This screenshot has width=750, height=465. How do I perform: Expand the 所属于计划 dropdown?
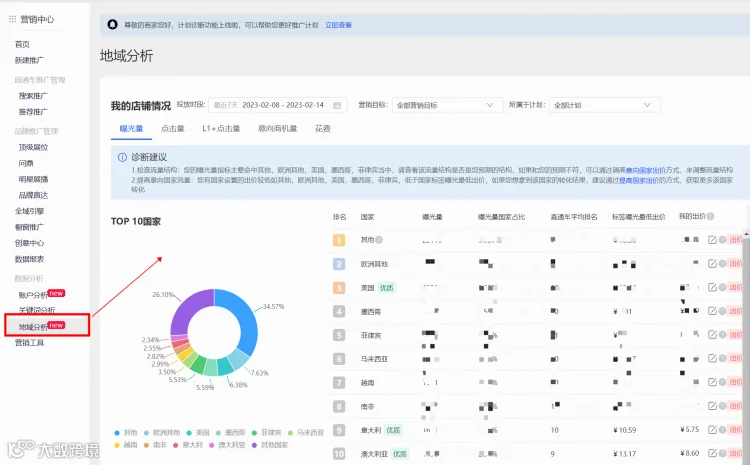click(x=605, y=105)
